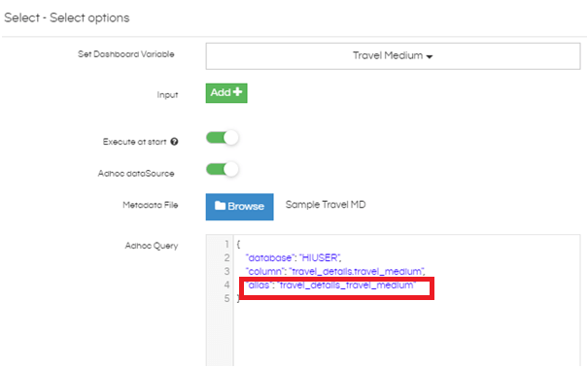
Task: Open the Travel Medium dashboard variable dropdown
Action: [x=393, y=56]
